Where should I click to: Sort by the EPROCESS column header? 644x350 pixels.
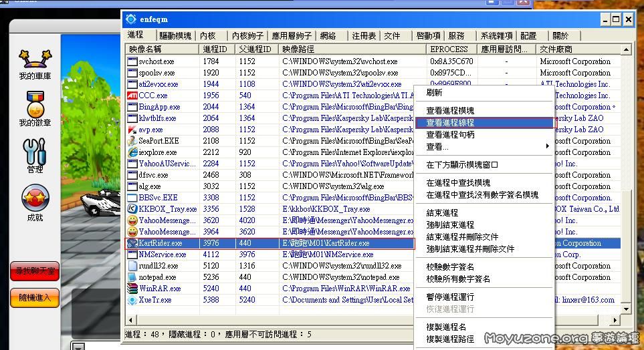(452, 49)
